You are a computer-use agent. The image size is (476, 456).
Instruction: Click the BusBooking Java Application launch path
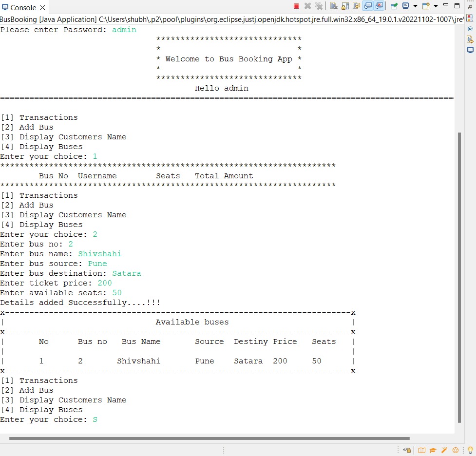[232, 19]
